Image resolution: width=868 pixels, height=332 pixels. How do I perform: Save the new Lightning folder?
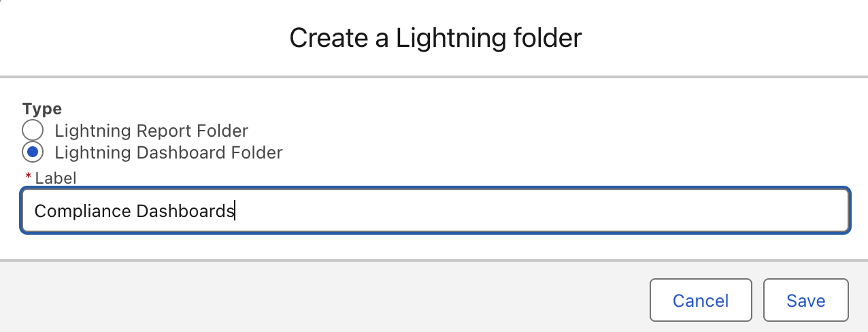(806, 300)
